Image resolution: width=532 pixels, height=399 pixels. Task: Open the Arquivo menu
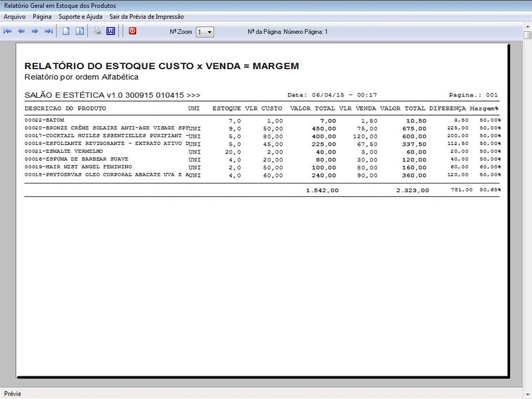tap(15, 16)
